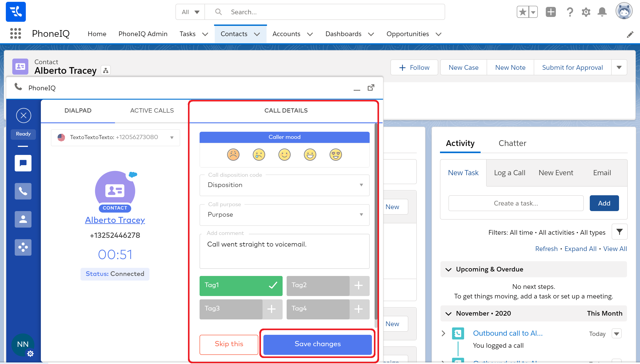
Task: Click the activity filter funnel icon
Action: point(619,232)
